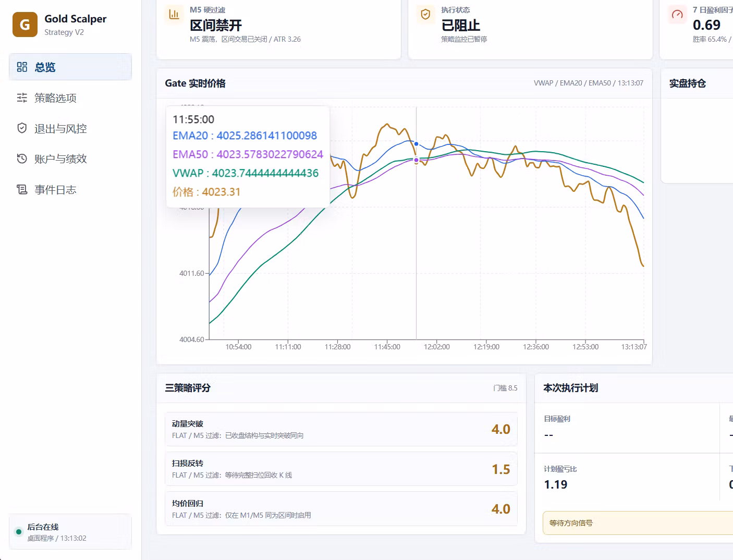Click the tooltip EMA50 value line

[248, 154]
